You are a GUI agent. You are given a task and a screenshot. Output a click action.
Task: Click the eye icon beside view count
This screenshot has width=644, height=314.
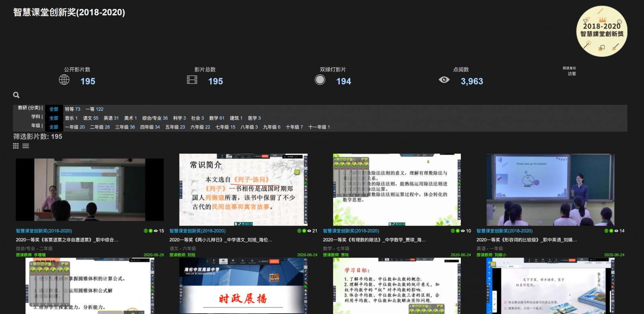444,80
